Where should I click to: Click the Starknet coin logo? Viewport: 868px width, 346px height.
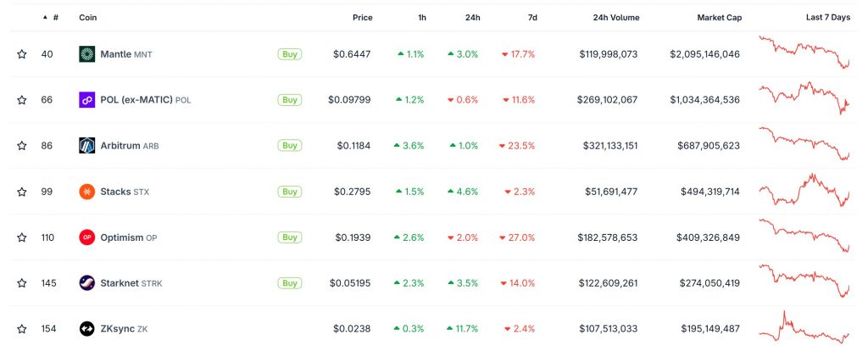point(86,283)
